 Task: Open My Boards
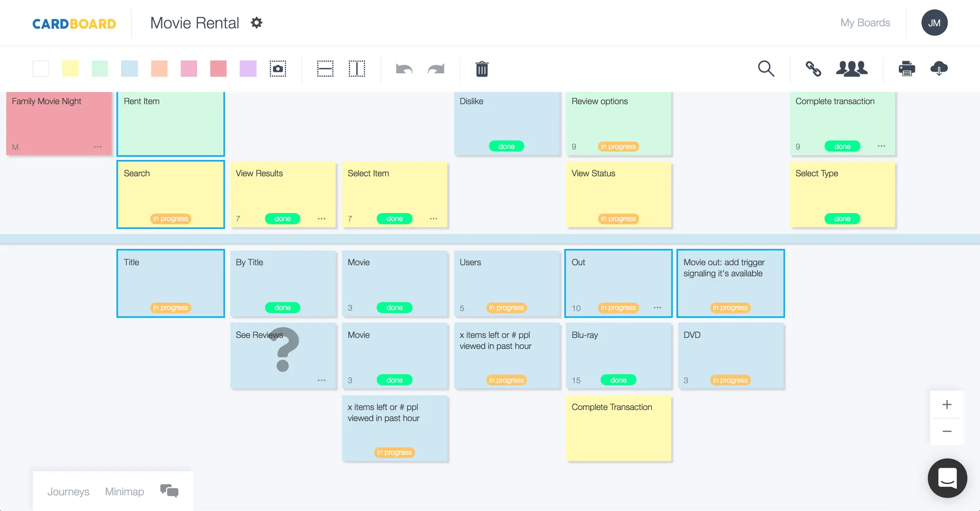[x=865, y=22]
